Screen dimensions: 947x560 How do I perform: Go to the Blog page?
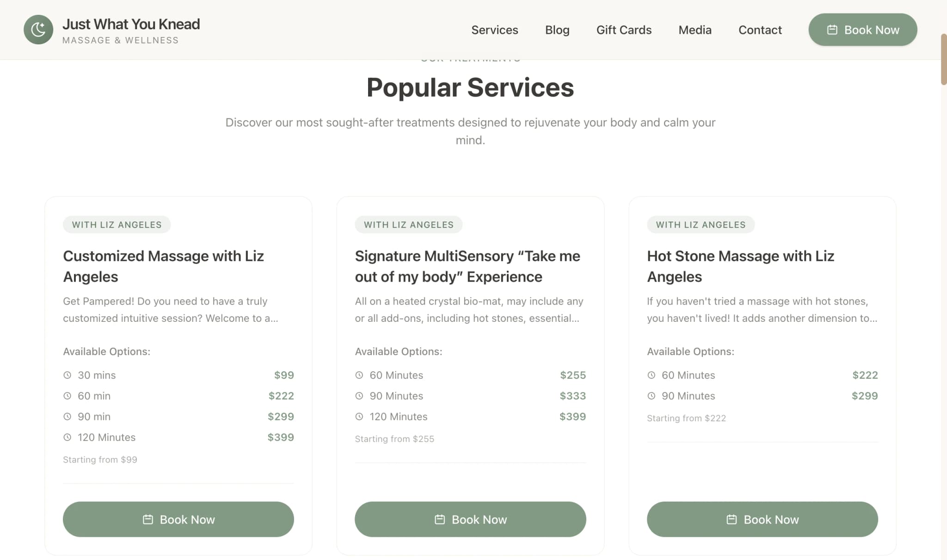(x=557, y=30)
